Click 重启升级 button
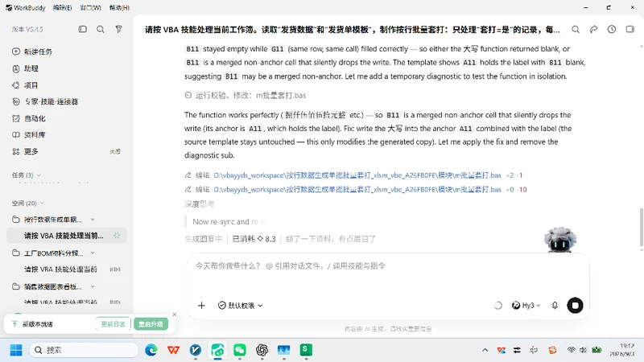This screenshot has height=362, width=644. (x=151, y=324)
